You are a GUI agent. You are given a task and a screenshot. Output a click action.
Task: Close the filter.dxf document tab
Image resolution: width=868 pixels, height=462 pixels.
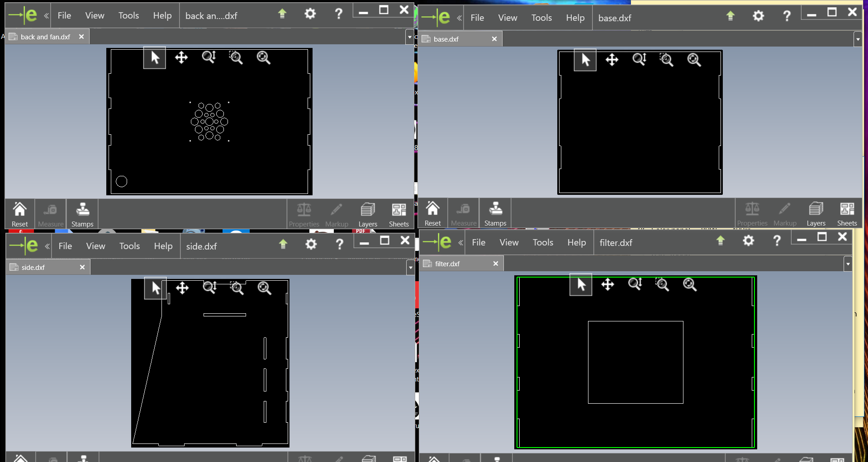pos(496,264)
